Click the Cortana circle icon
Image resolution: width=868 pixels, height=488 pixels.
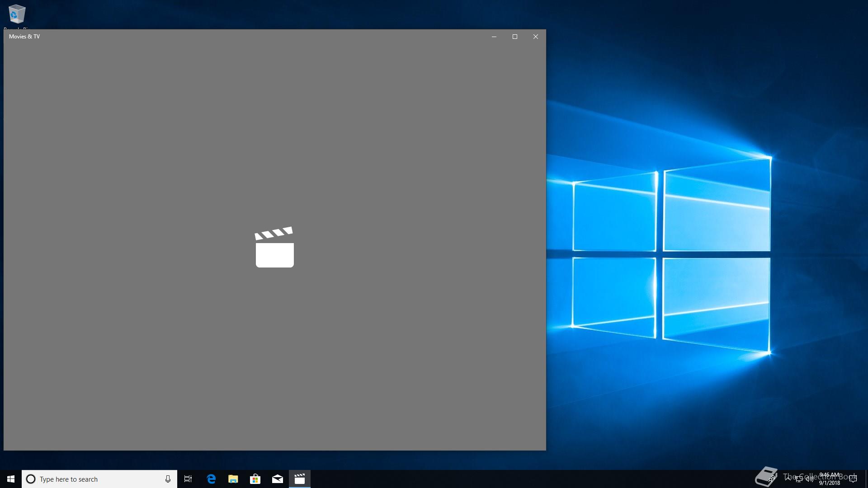(31, 479)
